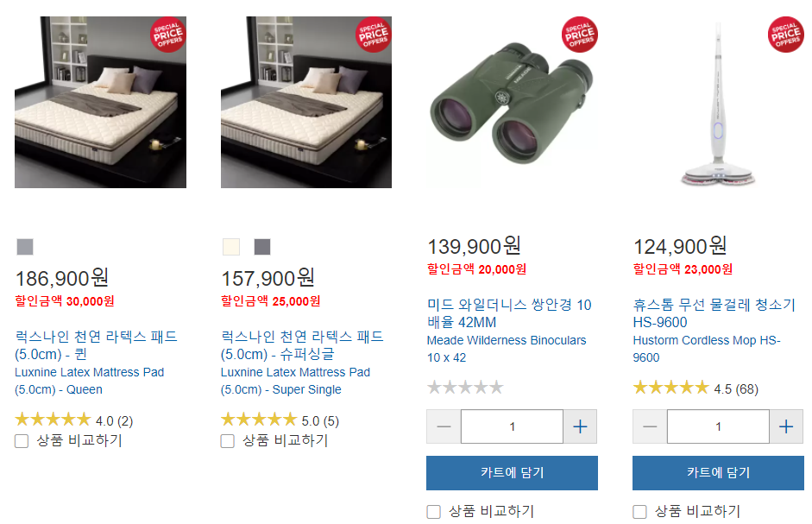Increase binoculars quantity with the plus icon
Image resolution: width=812 pixels, height=524 pixels.
(x=580, y=426)
